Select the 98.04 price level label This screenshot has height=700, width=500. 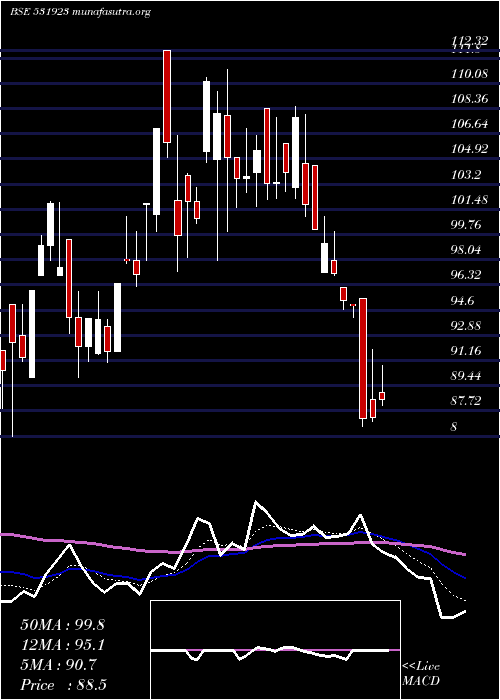(467, 250)
